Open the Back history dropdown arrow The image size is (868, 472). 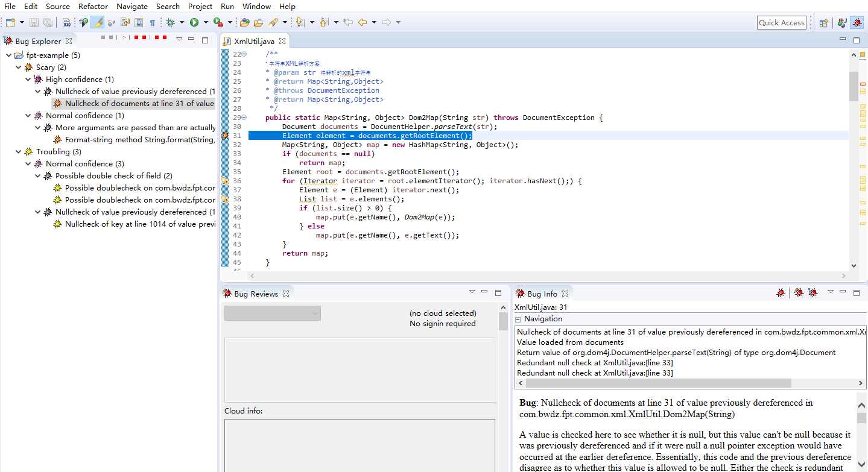tap(374, 22)
